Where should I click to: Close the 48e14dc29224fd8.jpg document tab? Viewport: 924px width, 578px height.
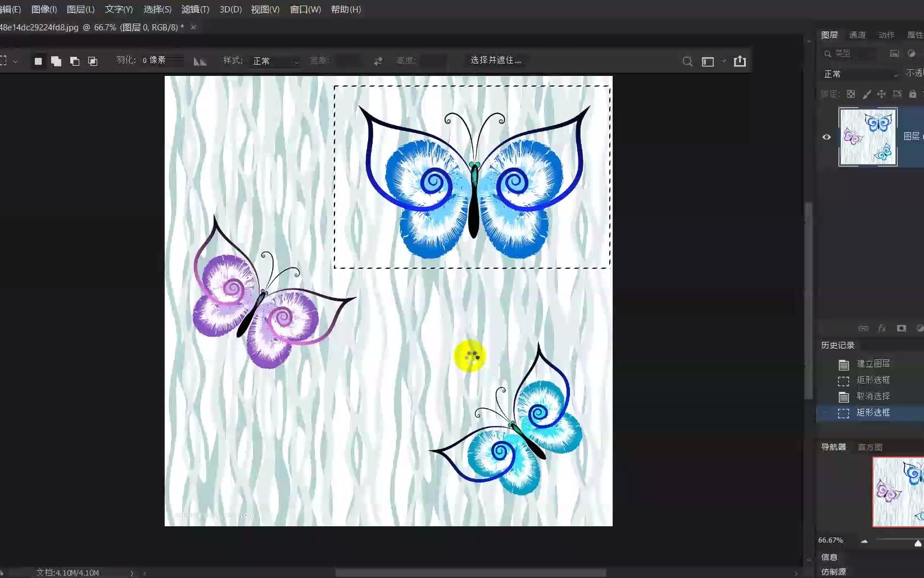(x=193, y=27)
